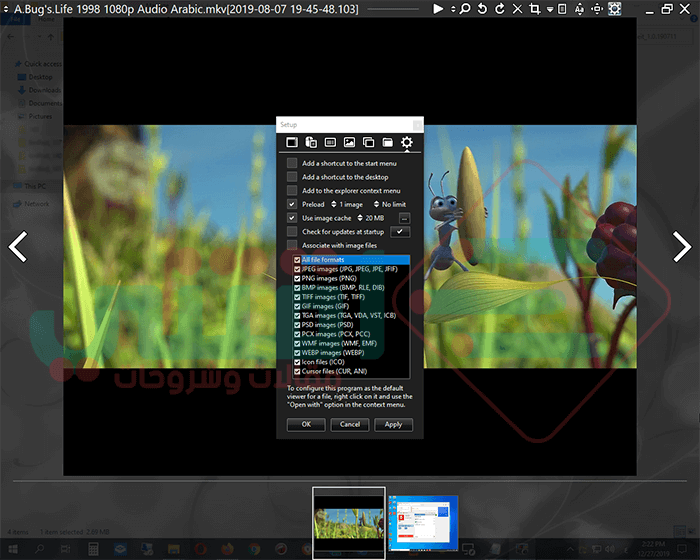Open the Windows Start menu on the taskbar
The height and width of the screenshot is (560, 700).
tap(13, 549)
